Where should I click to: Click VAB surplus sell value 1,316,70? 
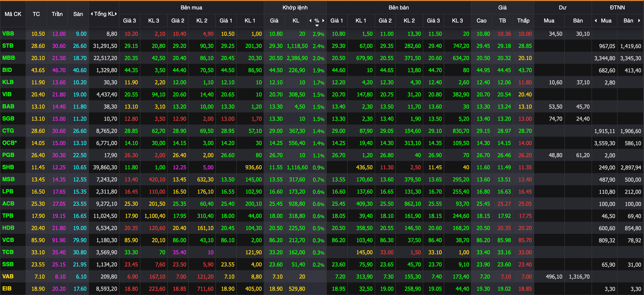pyautogui.click(x=579, y=277)
